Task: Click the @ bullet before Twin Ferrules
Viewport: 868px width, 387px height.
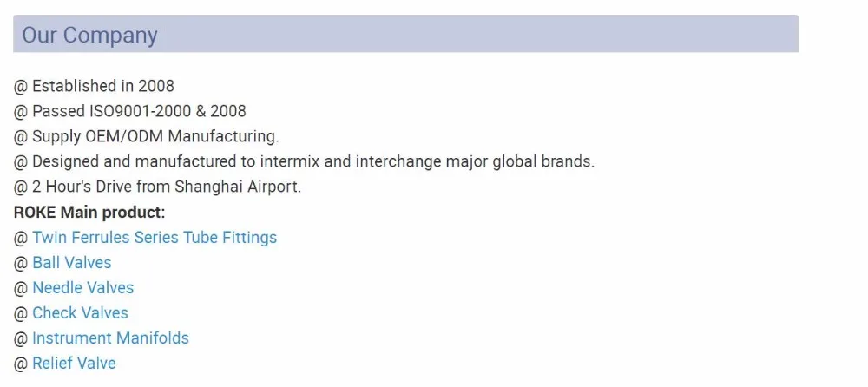Action: coord(21,238)
